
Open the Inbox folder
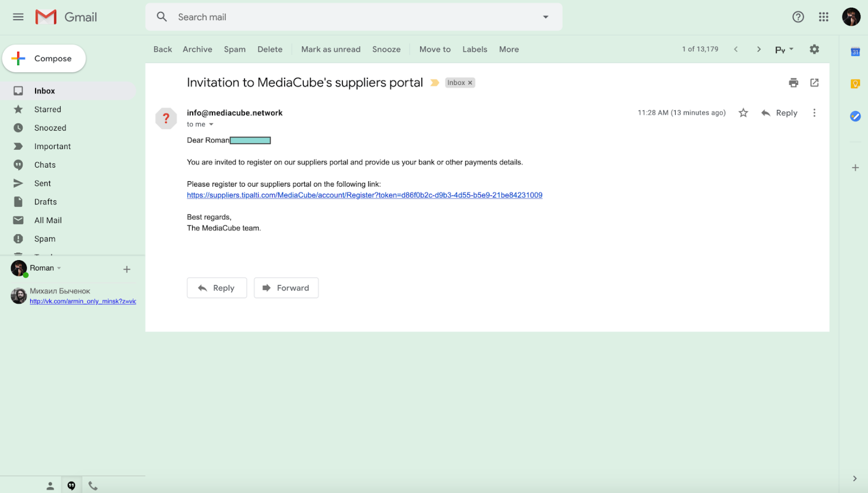coord(68,91)
